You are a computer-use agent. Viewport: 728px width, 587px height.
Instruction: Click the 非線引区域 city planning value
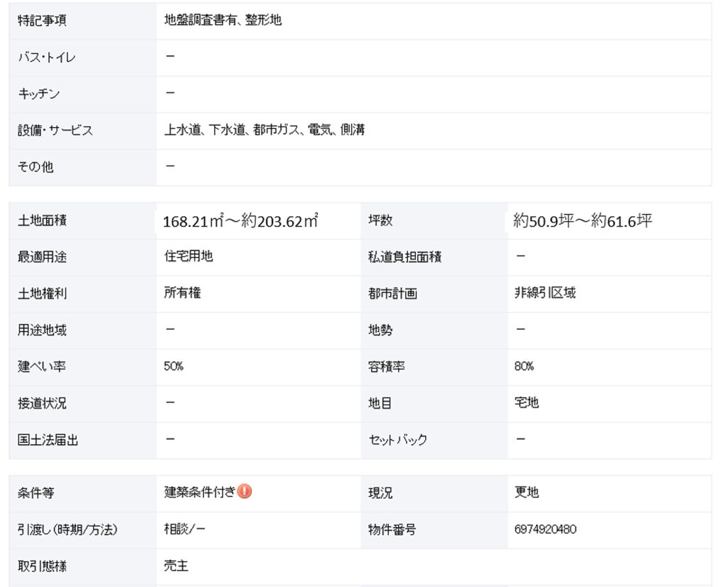coord(545,293)
